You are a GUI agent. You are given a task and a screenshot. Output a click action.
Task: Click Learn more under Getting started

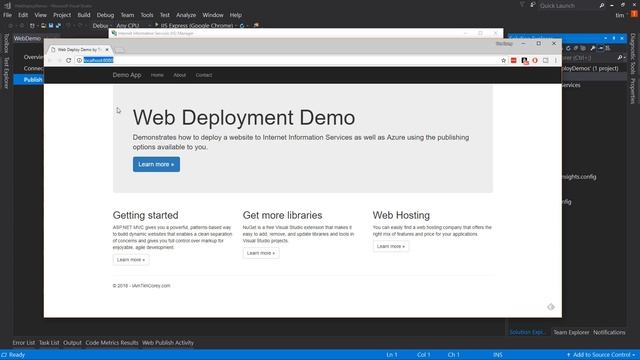(x=131, y=260)
